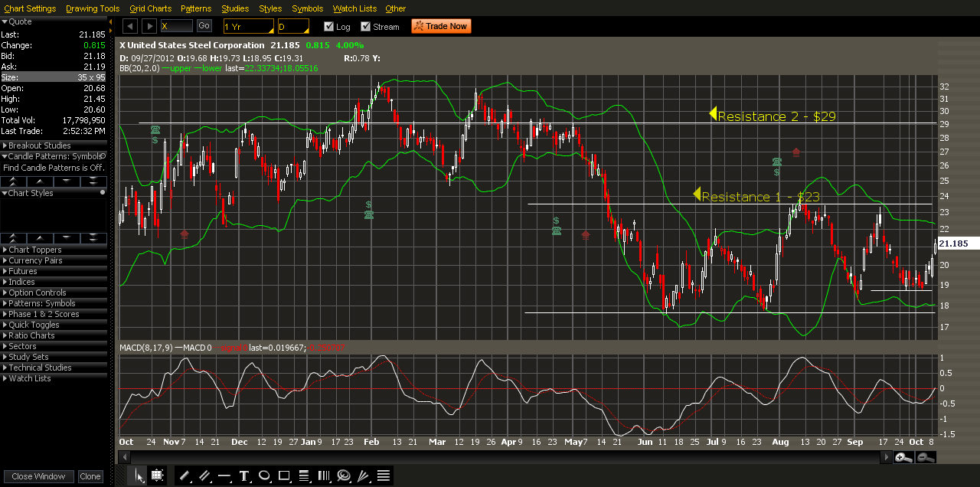Click the red marker icon above Resistance 1

(x=796, y=152)
